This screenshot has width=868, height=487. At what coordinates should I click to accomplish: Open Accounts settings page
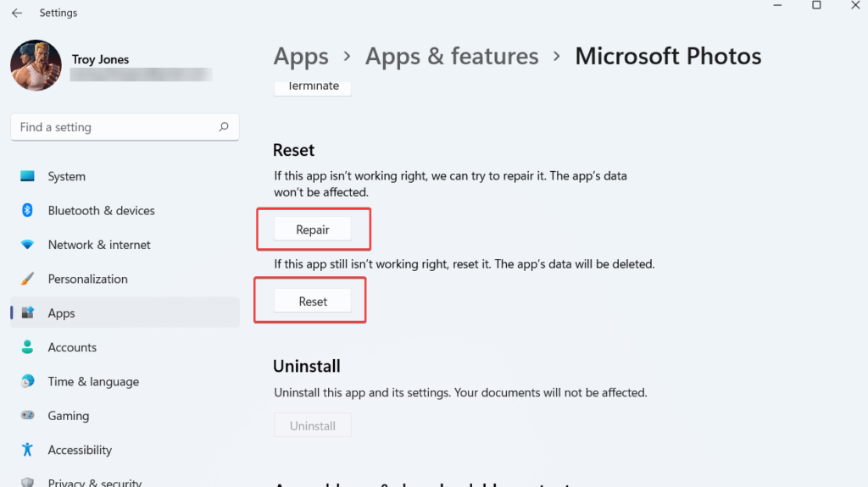[x=125, y=347]
